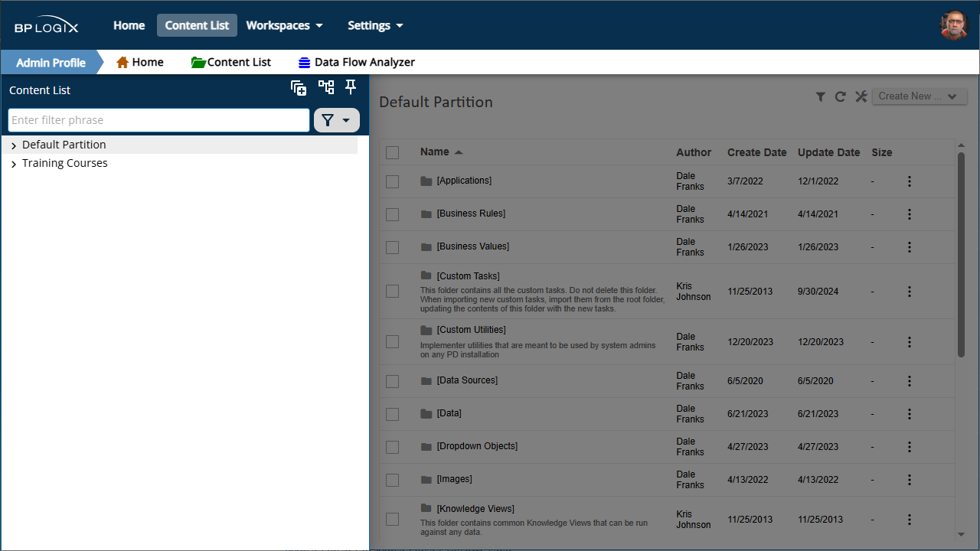This screenshot has height=551, width=980.
Task: Click the table vertical scrollbar thumb
Action: click(961, 254)
